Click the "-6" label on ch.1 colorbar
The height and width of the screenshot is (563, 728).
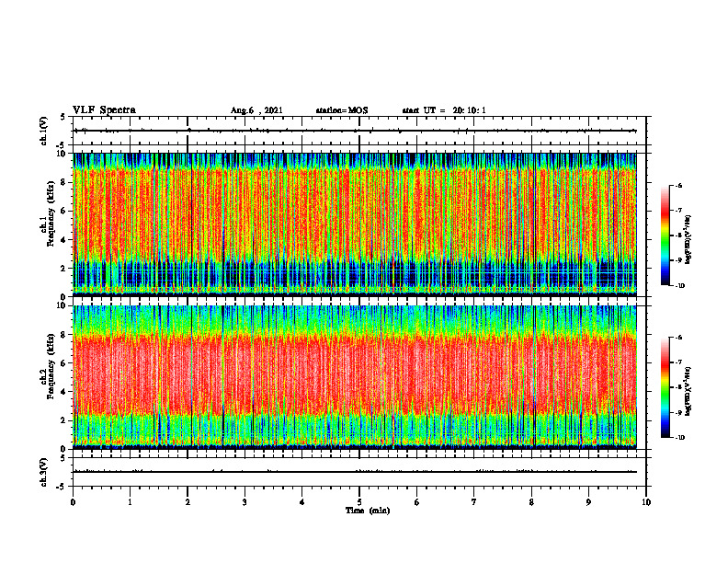(678, 186)
